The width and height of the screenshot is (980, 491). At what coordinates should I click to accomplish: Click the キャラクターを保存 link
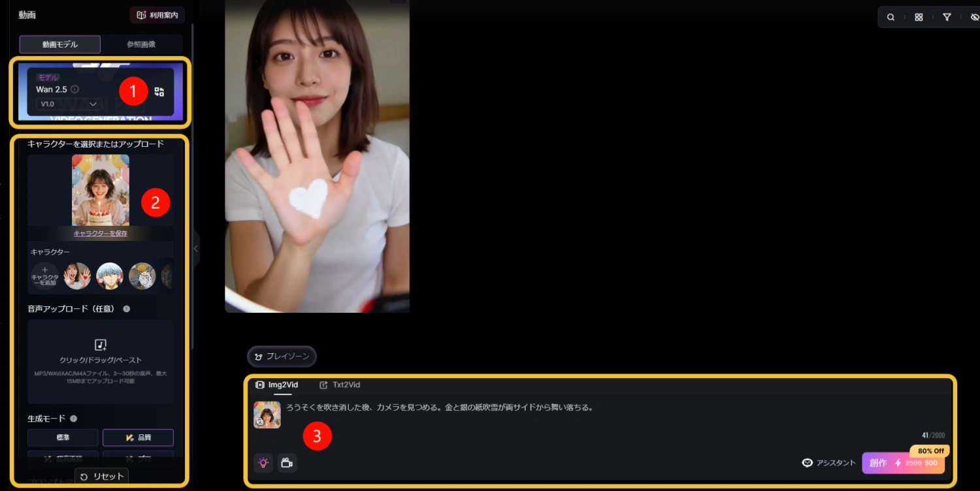pos(101,234)
